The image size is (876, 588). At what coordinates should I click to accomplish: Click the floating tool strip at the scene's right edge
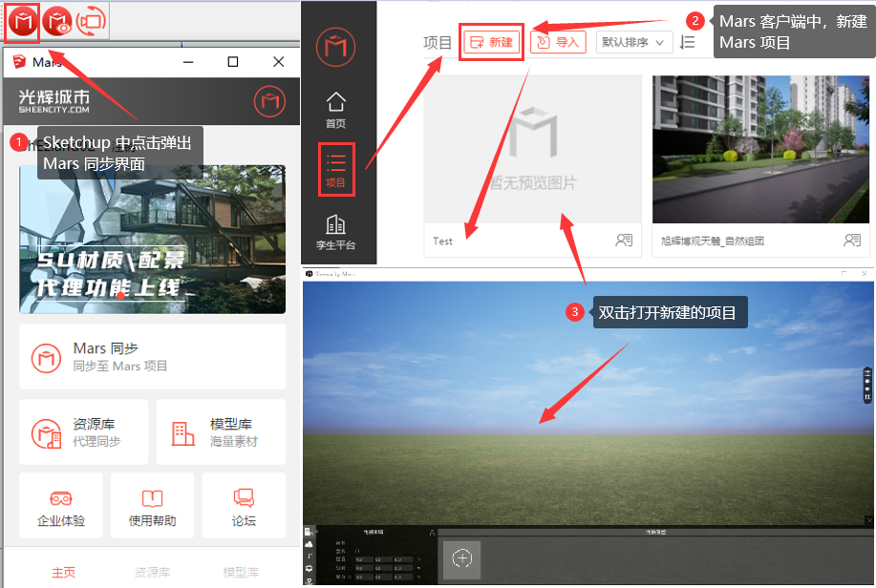click(867, 386)
